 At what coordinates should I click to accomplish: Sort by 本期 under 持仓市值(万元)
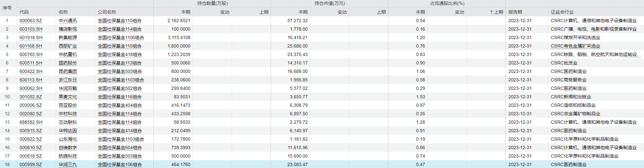pyautogui.click(x=303, y=12)
